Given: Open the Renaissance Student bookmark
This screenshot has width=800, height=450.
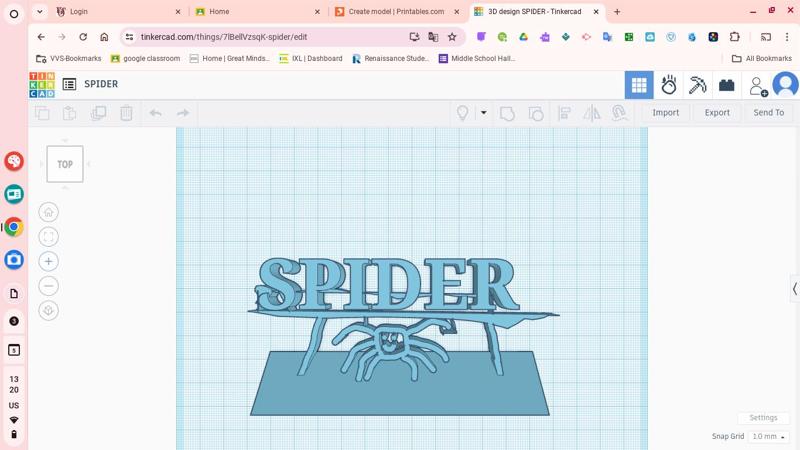Looking at the screenshot, I should (x=391, y=59).
